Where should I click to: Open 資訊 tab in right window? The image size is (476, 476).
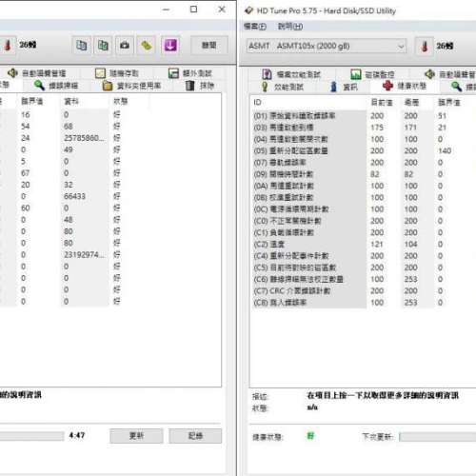[344, 87]
